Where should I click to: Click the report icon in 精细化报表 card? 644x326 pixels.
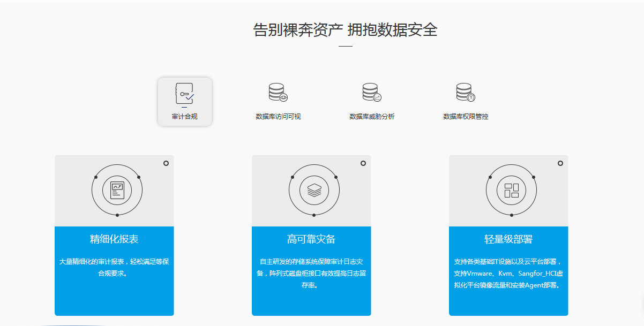coord(117,191)
